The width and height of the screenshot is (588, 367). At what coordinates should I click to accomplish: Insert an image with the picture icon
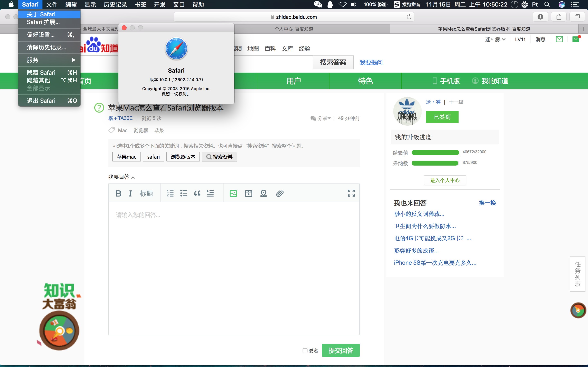pyautogui.click(x=233, y=193)
